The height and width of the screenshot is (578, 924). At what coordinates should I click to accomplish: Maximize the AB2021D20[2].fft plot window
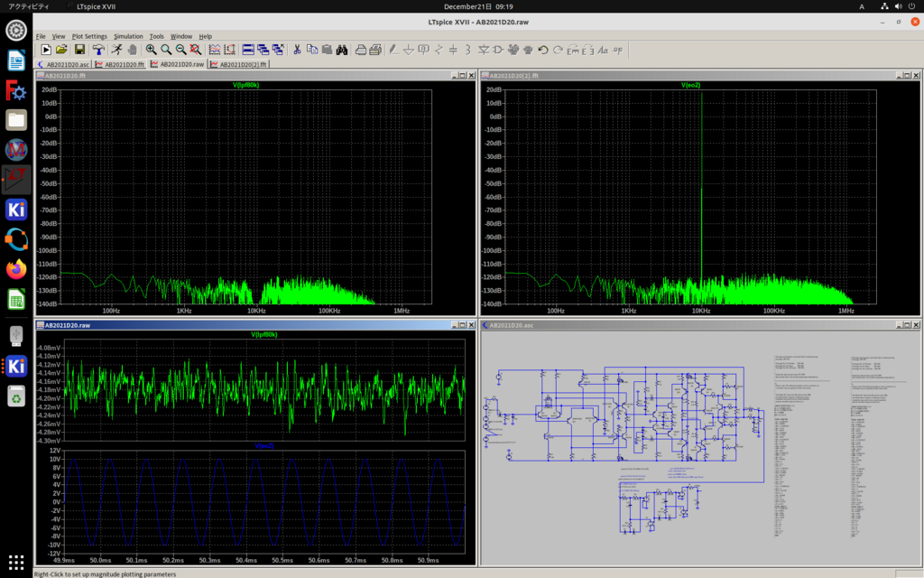908,76
